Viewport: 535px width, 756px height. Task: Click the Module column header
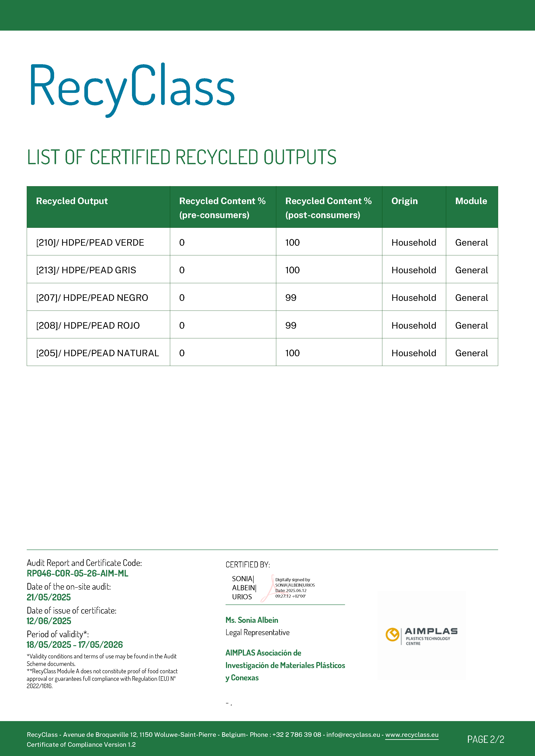click(471, 201)
